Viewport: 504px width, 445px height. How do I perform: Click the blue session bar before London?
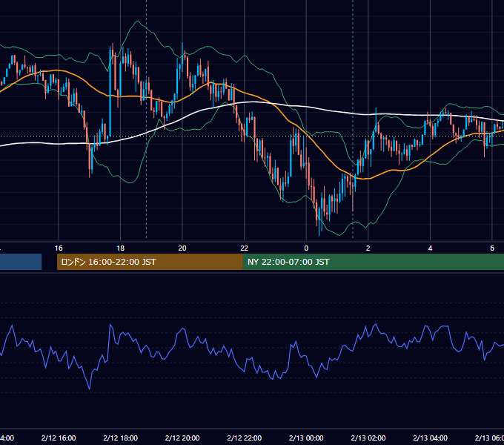[21, 262]
